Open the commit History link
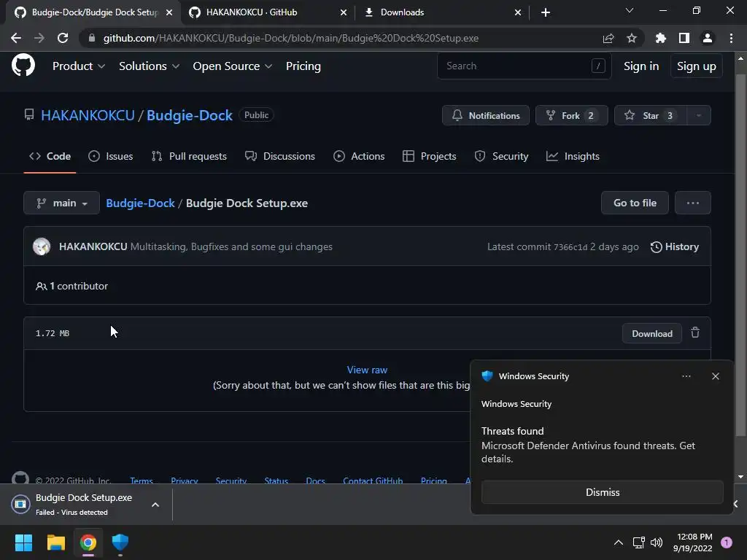 (674, 246)
